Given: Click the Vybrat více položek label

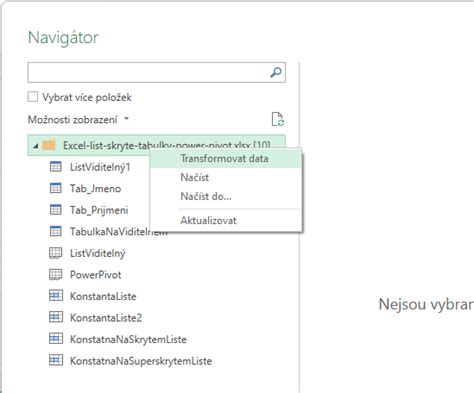Looking at the screenshot, I should coord(87,97).
